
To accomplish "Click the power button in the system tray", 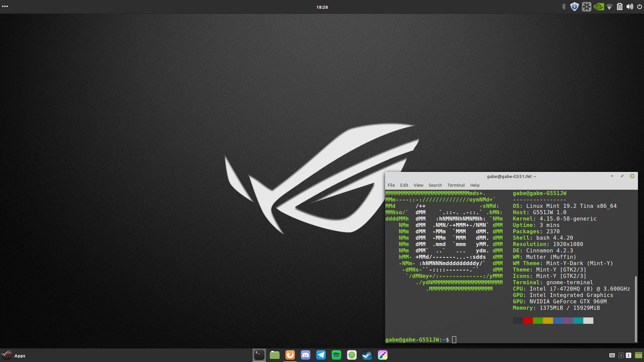I will [639, 7].
